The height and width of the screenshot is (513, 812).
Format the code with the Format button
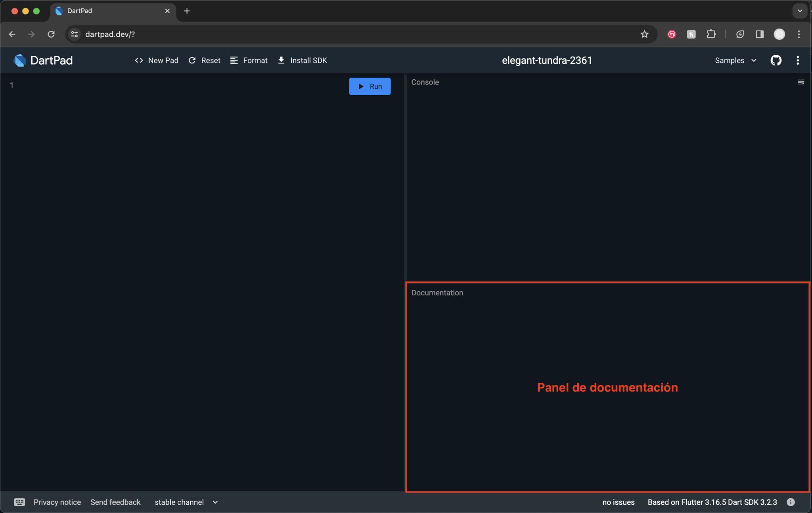click(249, 60)
